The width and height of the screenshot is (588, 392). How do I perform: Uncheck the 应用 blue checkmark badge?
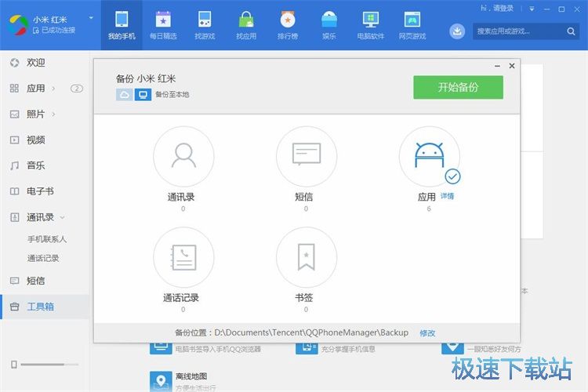click(452, 176)
